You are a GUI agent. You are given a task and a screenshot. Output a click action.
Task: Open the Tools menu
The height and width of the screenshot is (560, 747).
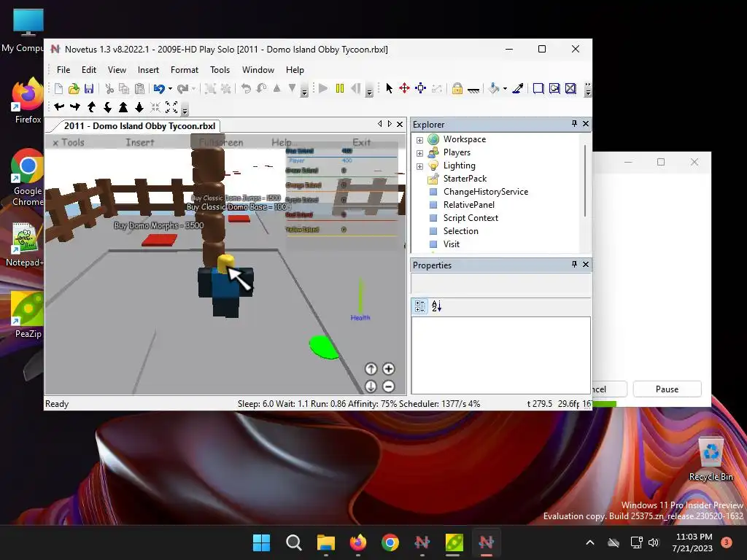click(220, 70)
